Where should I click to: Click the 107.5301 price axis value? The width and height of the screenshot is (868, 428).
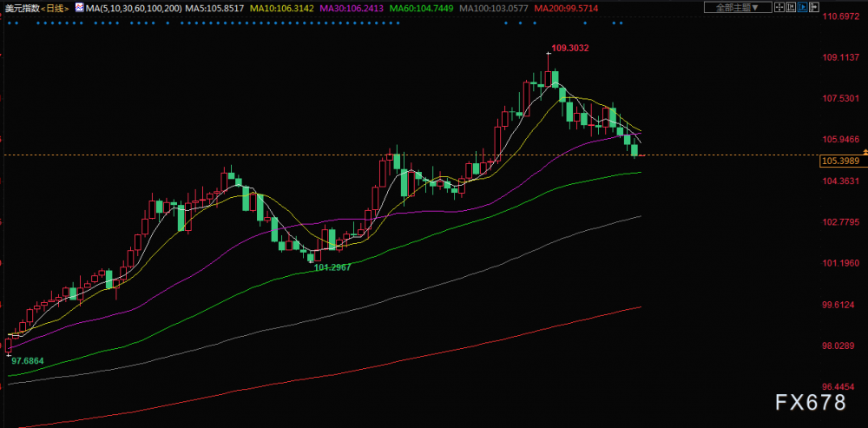point(841,98)
